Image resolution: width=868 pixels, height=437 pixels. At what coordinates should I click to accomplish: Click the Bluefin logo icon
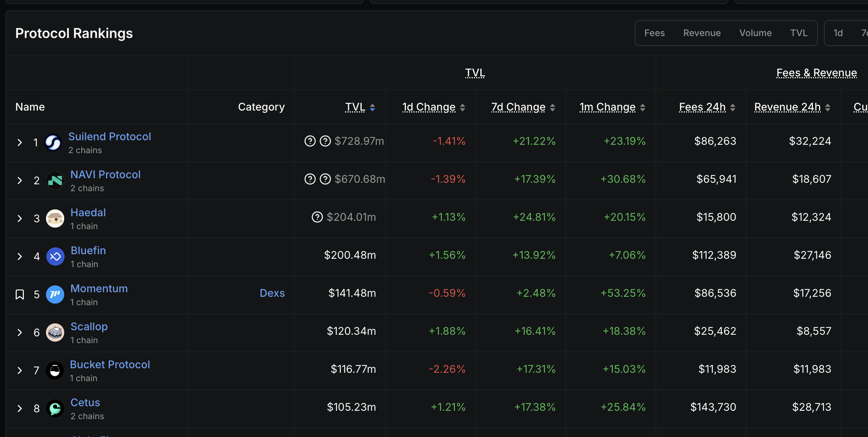click(x=55, y=256)
